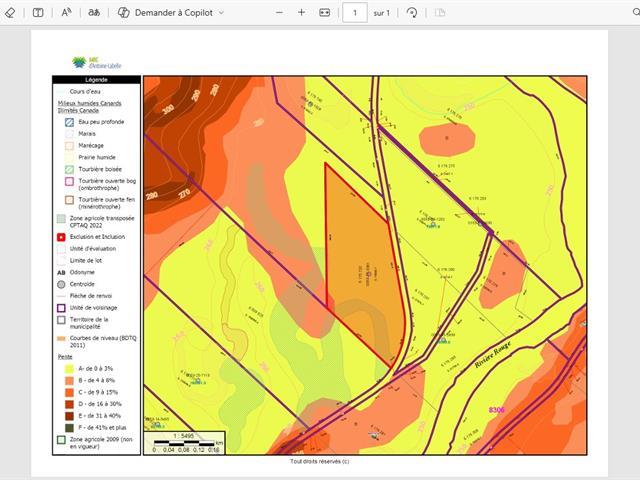Click the MRC Antoine-Labelle logo
This screenshot has height=480, width=640.
click(97, 63)
